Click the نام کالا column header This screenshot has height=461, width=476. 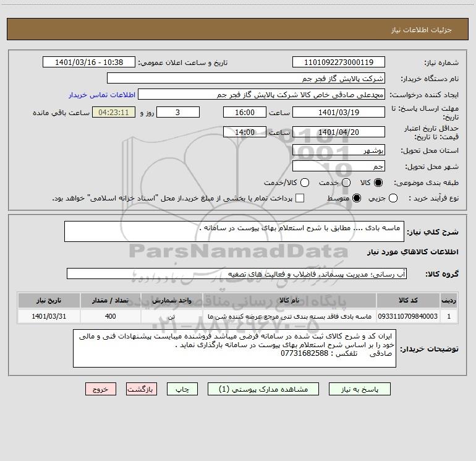tap(289, 300)
